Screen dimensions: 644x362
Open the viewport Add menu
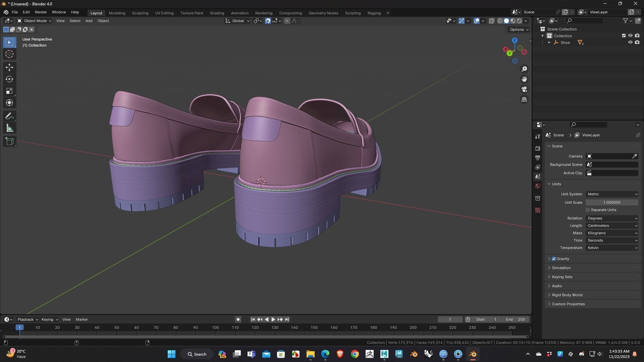pos(89,21)
